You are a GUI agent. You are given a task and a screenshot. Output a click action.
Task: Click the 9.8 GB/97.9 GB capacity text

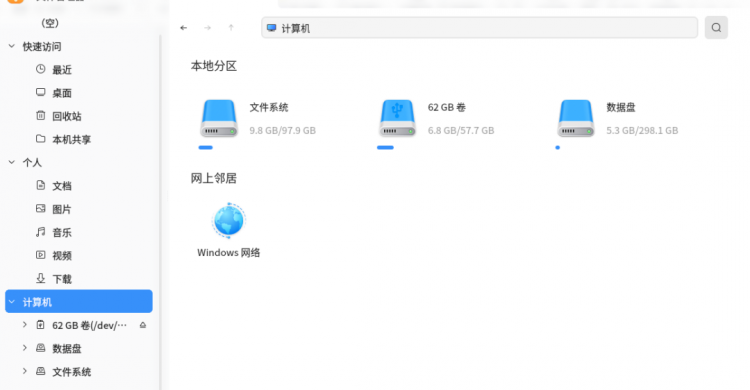pos(282,130)
